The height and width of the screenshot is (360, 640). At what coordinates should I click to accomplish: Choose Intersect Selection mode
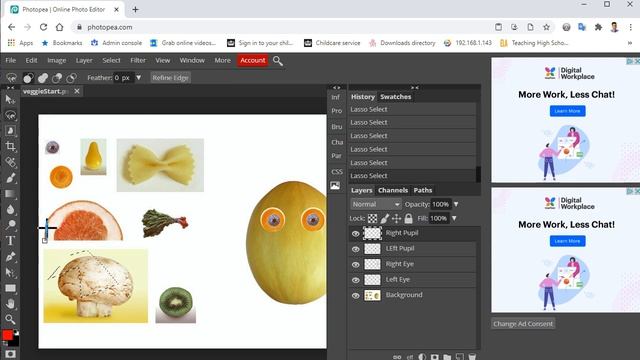point(71,78)
